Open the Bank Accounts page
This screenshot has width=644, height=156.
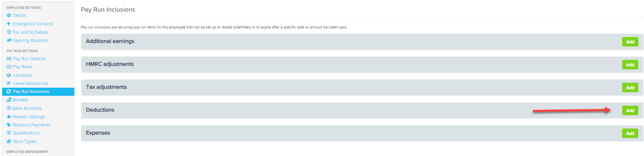point(24,108)
